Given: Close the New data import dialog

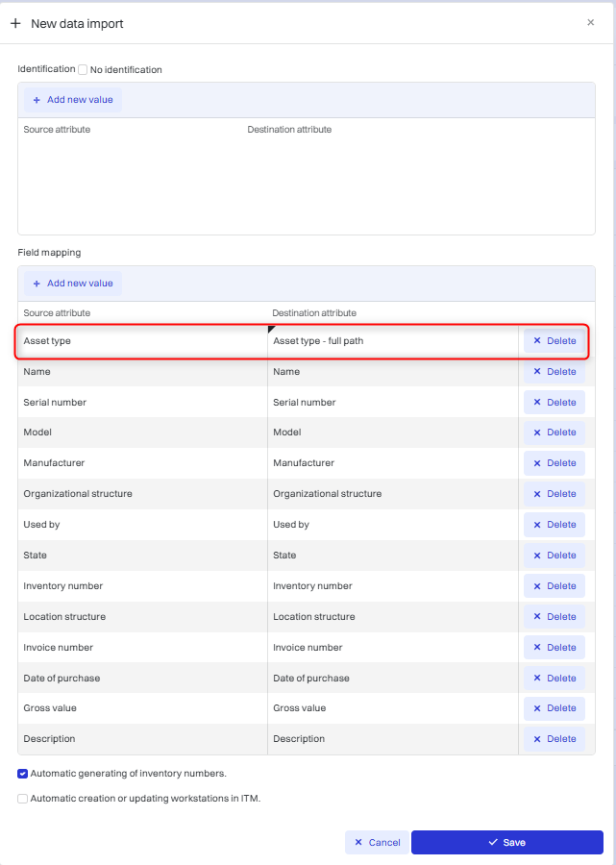Looking at the screenshot, I should click(x=590, y=22).
